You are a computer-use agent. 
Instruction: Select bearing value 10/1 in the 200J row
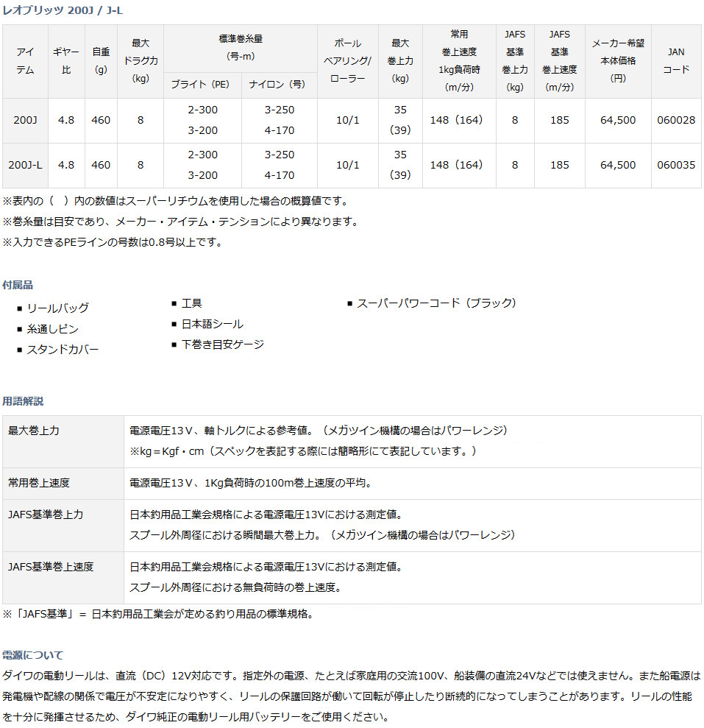[x=348, y=120]
